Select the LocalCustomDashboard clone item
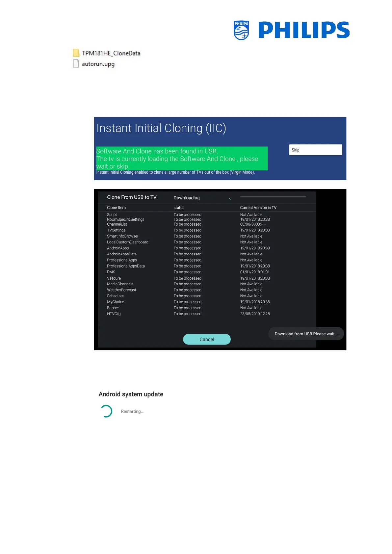Viewport: 392px width, 554px height. 128,242
